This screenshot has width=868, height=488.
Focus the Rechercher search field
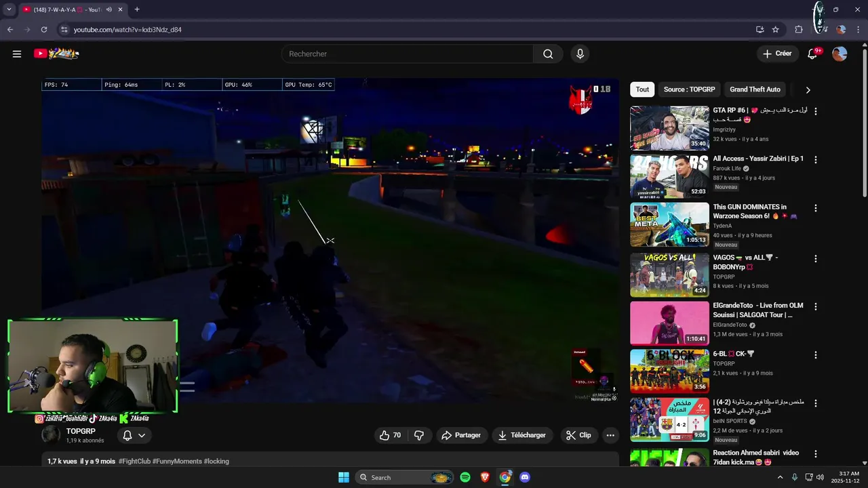(x=408, y=54)
